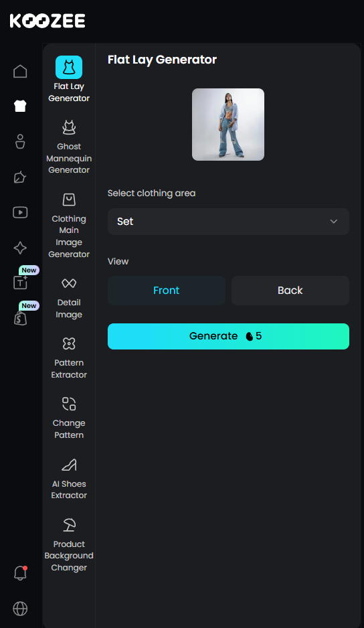Click the uploaded model photo thumbnail

228,125
